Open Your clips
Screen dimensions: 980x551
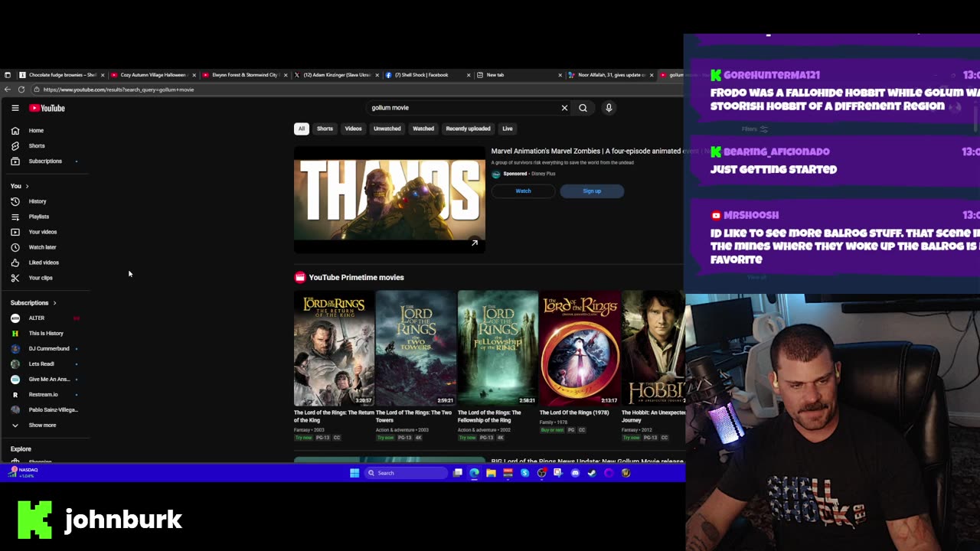(x=41, y=278)
